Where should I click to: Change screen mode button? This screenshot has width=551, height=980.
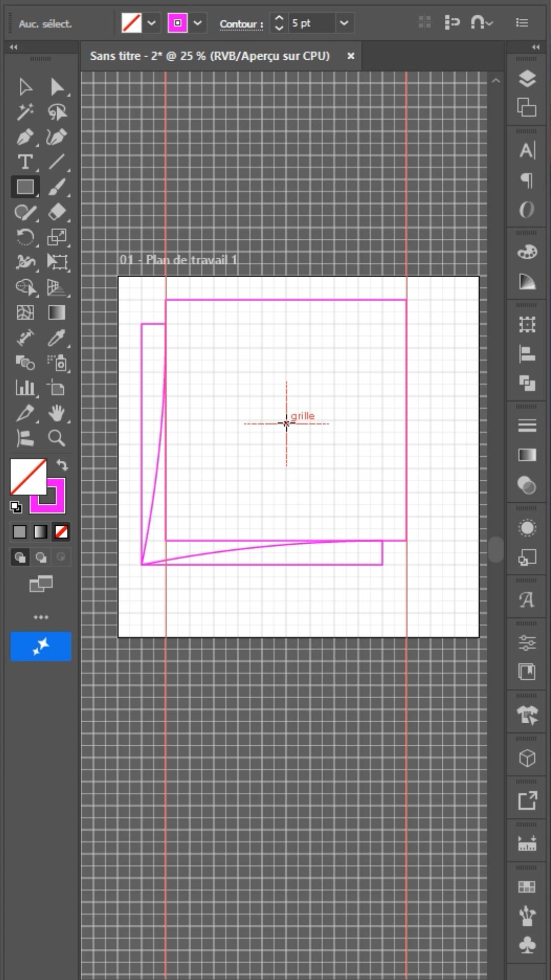coord(41,583)
